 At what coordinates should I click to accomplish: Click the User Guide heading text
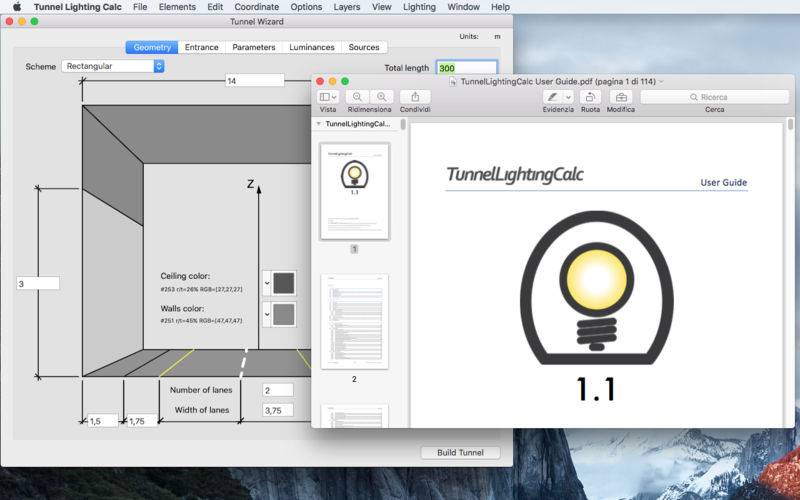tap(723, 182)
